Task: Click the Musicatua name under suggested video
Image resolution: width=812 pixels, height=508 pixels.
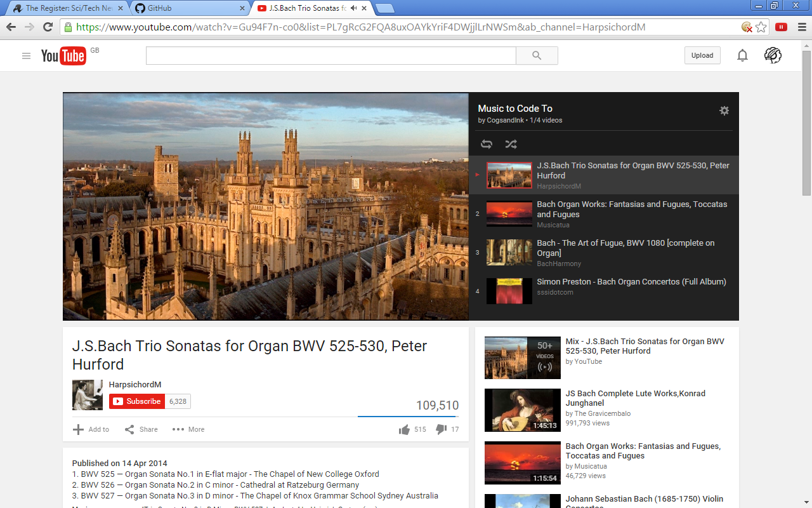Action: (x=591, y=466)
